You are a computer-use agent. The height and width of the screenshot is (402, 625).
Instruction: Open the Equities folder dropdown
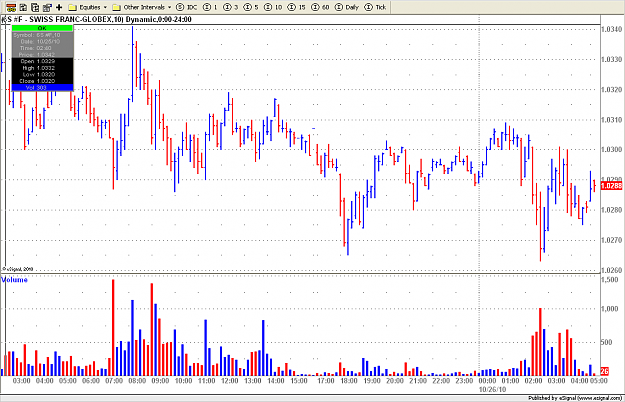click(x=88, y=7)
